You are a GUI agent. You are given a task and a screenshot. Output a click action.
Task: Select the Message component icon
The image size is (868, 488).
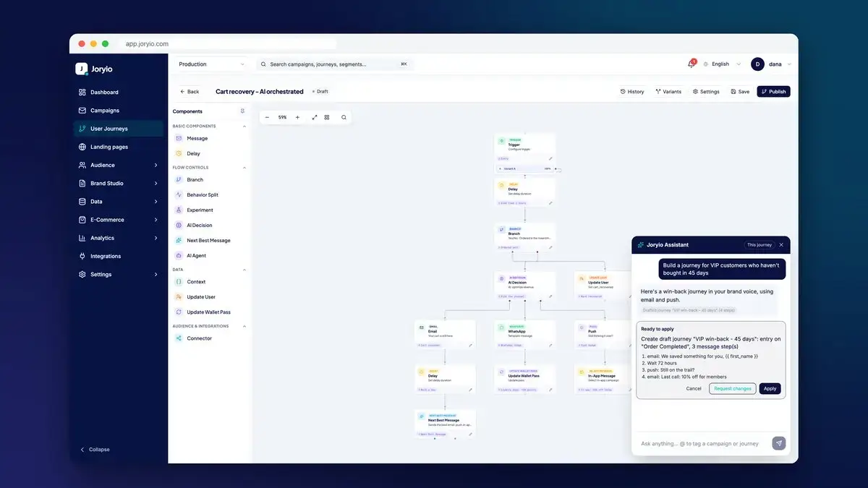[x=179, y=138]
